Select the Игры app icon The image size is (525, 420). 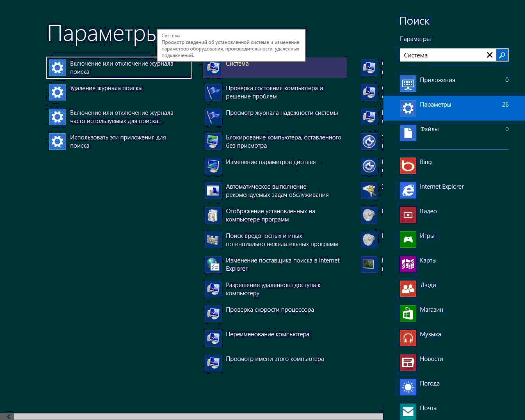(408, 240)
